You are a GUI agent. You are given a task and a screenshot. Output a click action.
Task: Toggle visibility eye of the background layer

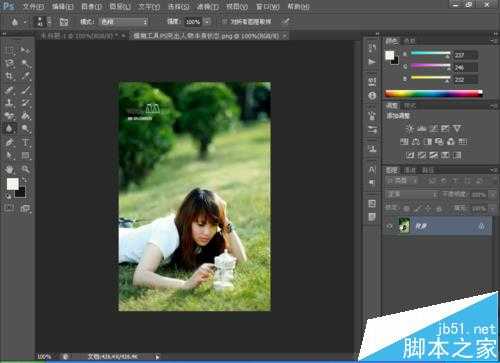(x=389, y=226)
